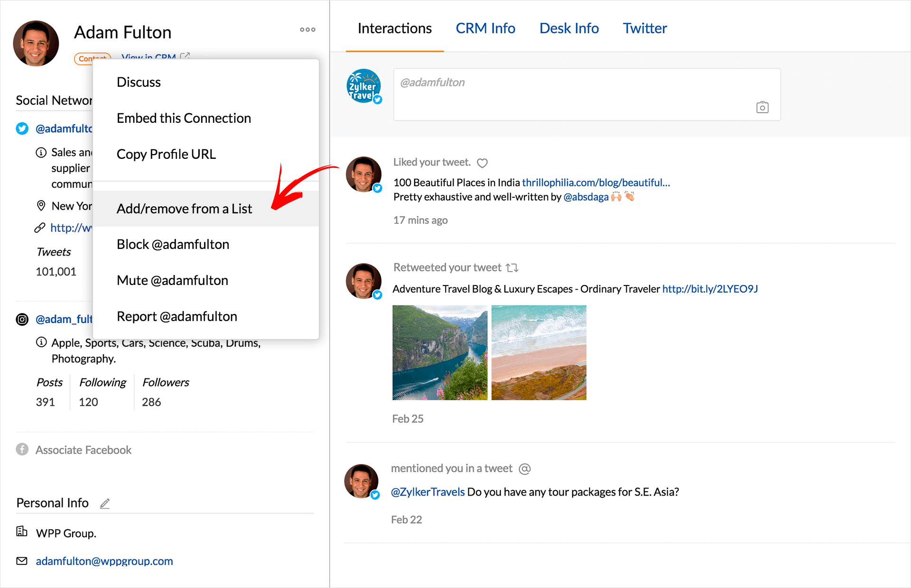Select Report @adamfulton menu item

pyautogui.click(x=177, y=316)
